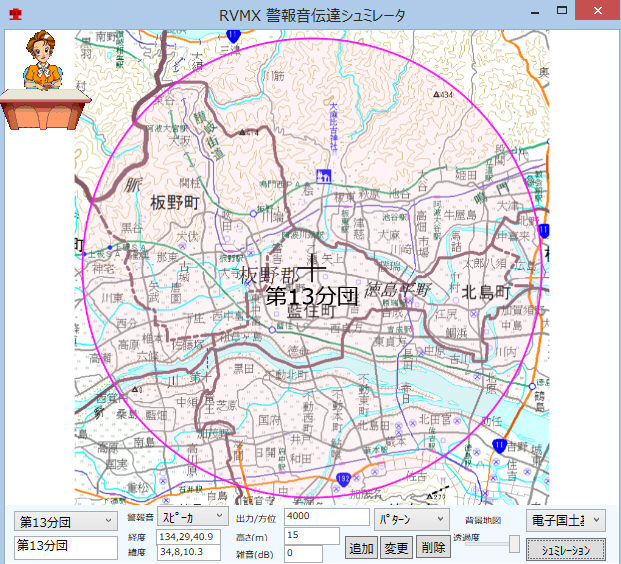621x564 pixels.
Task: Click the 経度 longitude input field
Action: pyautogui.click(x=188, y=538)
